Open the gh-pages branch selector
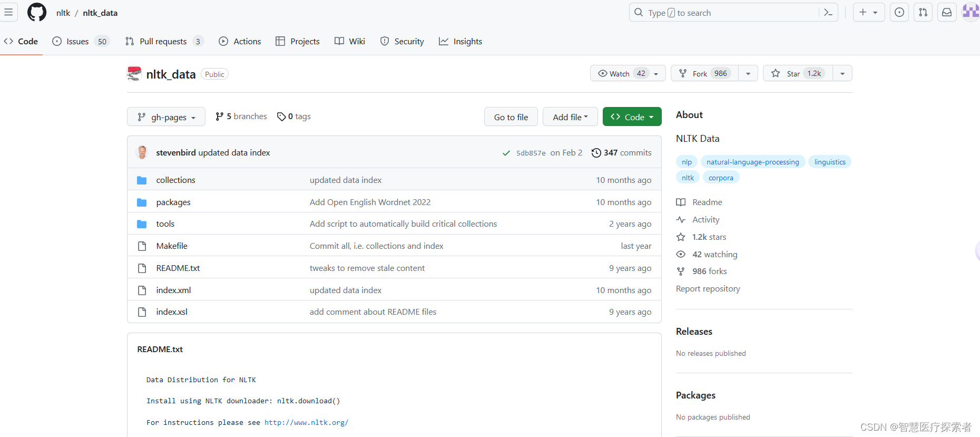Viewport: 980px width, 437px height. click(x=166, y=117)
